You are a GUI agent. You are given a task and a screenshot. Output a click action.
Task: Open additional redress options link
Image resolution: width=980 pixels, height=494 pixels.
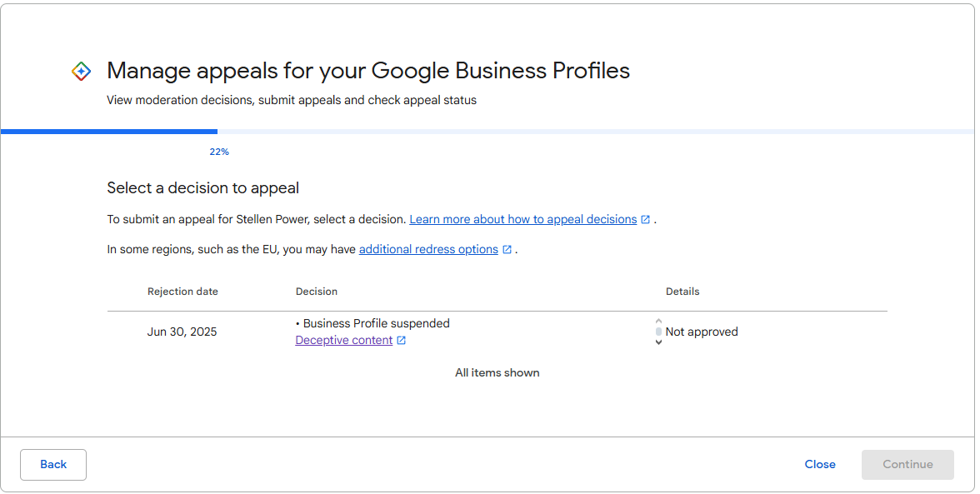click(428, 249)
